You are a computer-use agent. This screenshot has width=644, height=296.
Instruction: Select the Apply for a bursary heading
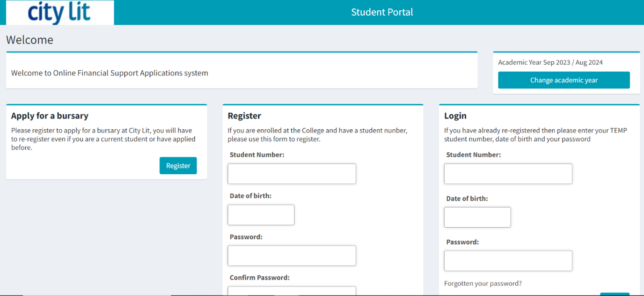coord(50,116)
